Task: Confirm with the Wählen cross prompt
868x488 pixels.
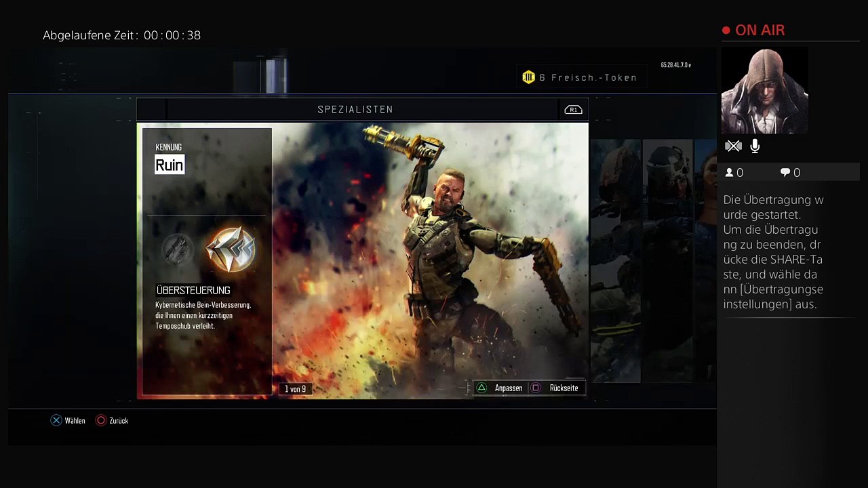Action: click(x=68, y=421)
